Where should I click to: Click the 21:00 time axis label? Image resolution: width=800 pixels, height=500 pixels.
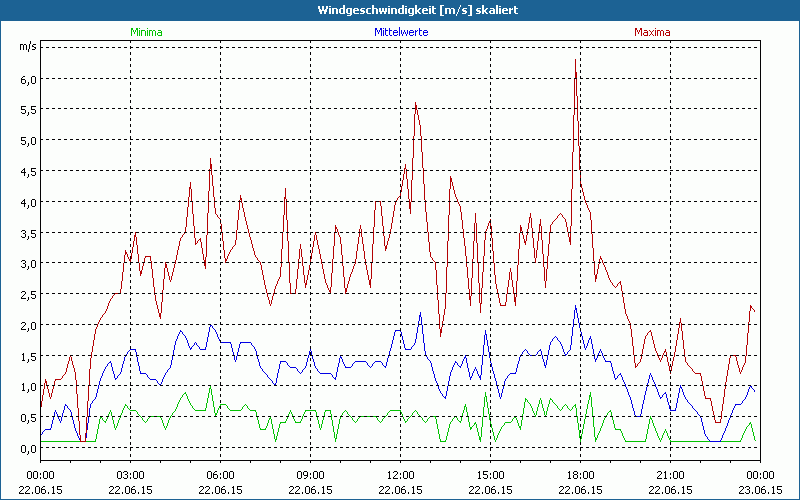pos(670,475)
